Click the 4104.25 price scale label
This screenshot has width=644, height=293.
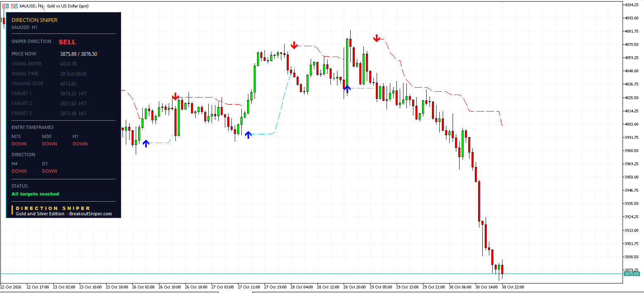pos(632,5)
